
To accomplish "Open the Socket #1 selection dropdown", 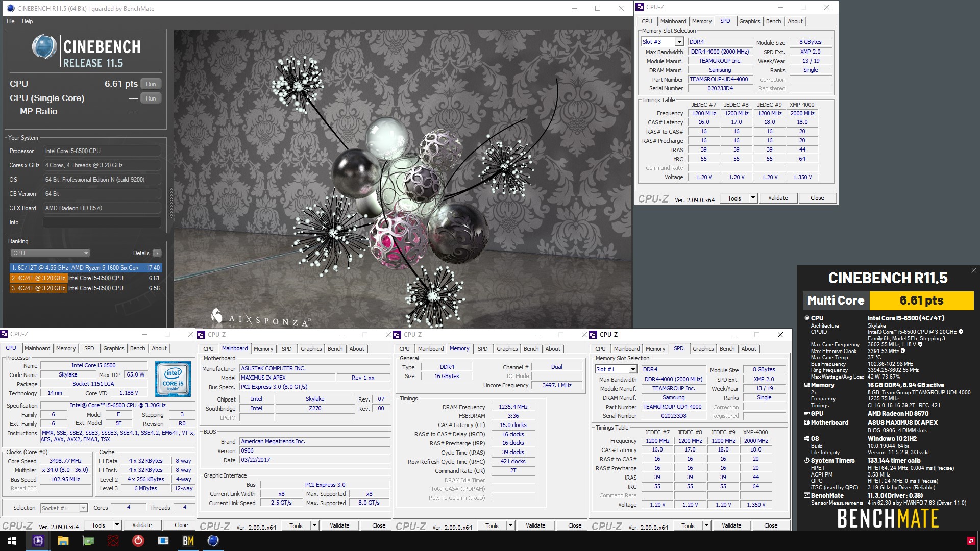I will click(x=83, y=508).
